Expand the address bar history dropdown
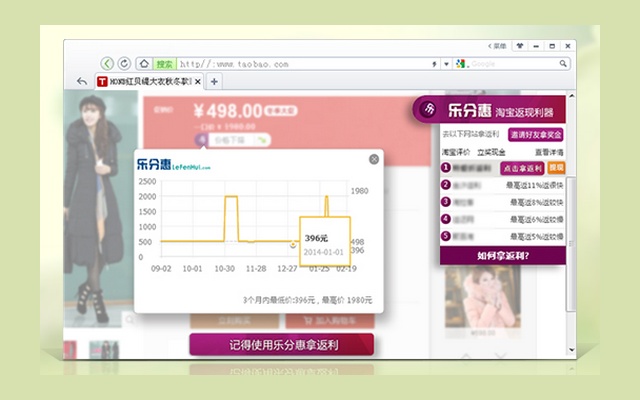The height and width of the screenshot is (400, 640). (446, 64)
